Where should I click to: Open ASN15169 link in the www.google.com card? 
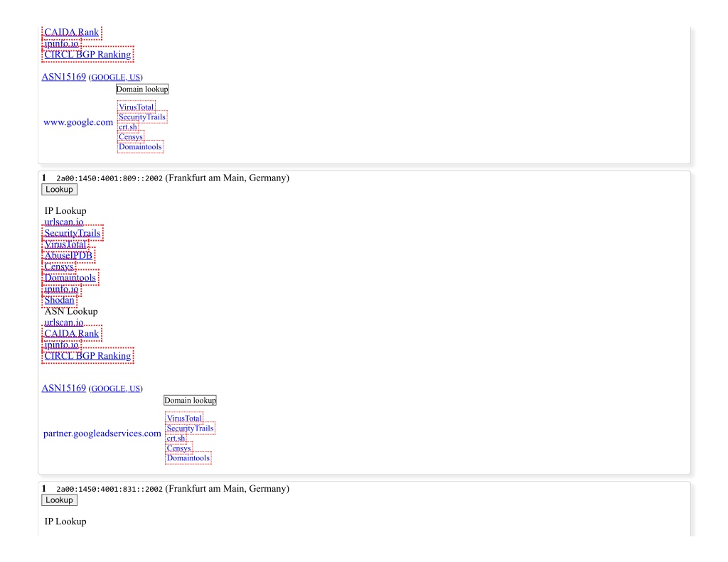coord(63,77)
